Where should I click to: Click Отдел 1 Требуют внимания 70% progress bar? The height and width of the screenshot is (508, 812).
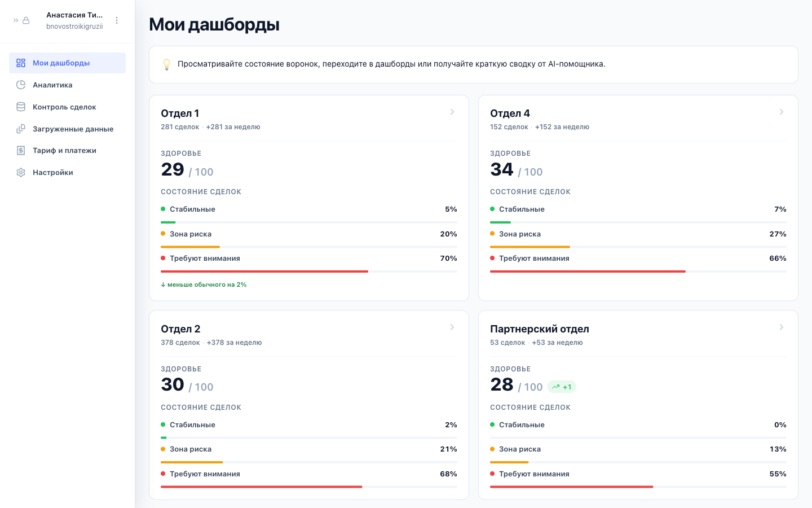pos(309,271)
